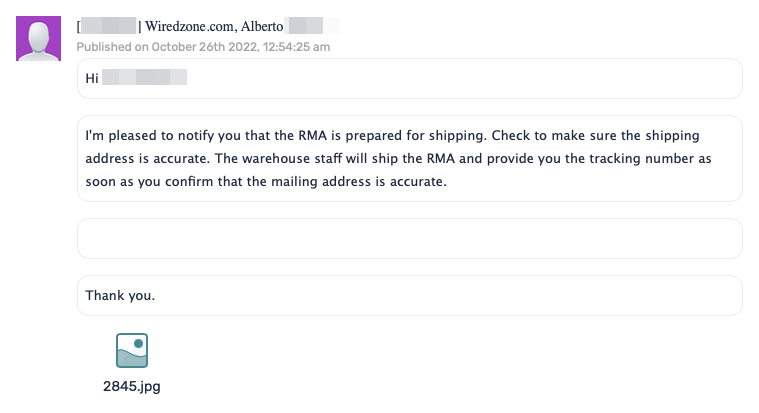759x413 pixels.
Task: Select the 2845.jpg file name label
Action: (132, 386)
